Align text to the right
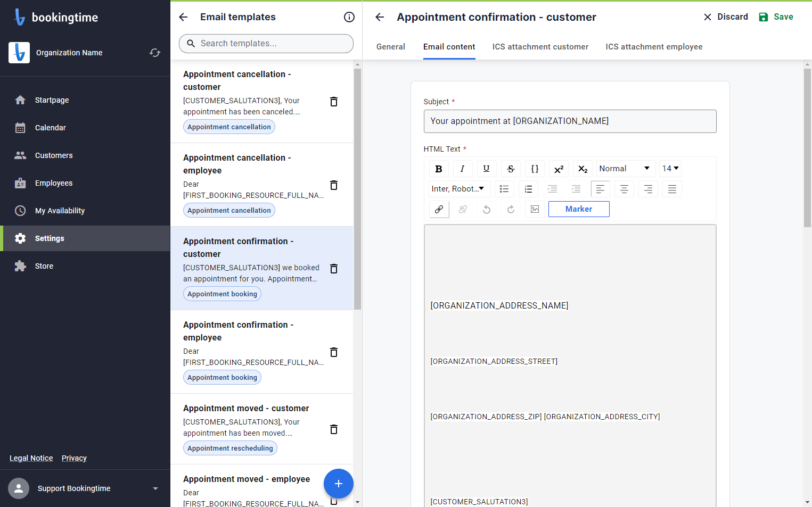This screenshot has height=507, width=812. (x=648, y=189)
